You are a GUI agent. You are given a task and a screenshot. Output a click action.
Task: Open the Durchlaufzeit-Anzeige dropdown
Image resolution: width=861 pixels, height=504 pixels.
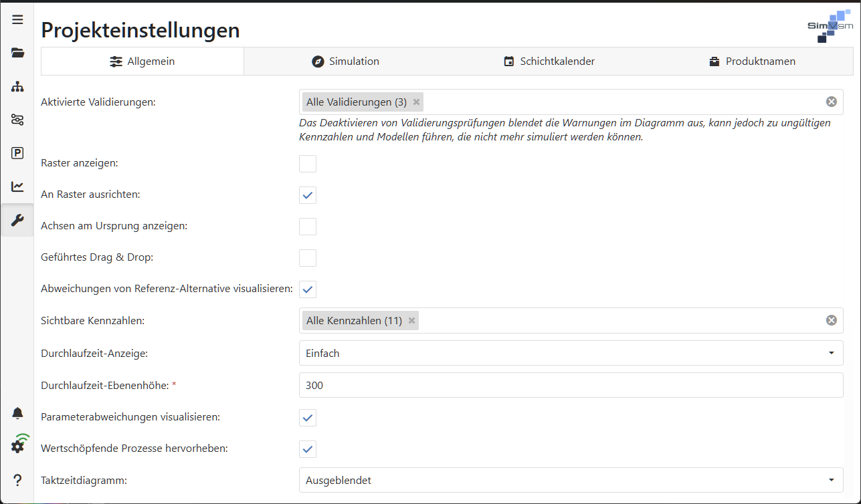coord(571,353)
